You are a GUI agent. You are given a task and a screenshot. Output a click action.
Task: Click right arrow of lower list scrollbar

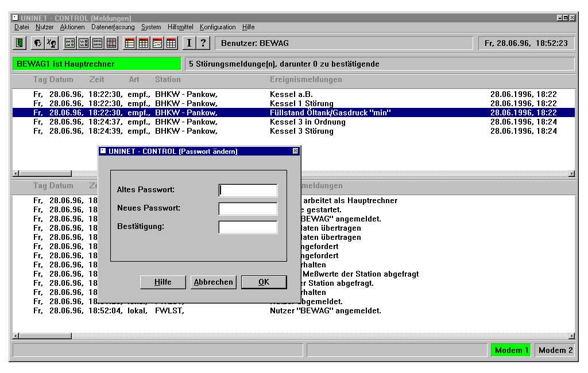(x=571, y=336)
